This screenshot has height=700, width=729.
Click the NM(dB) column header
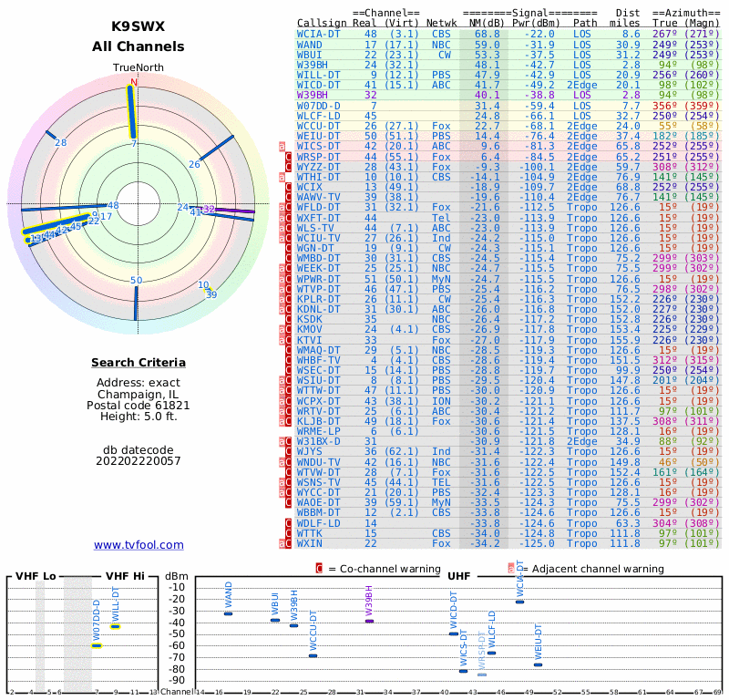point(488,23)
